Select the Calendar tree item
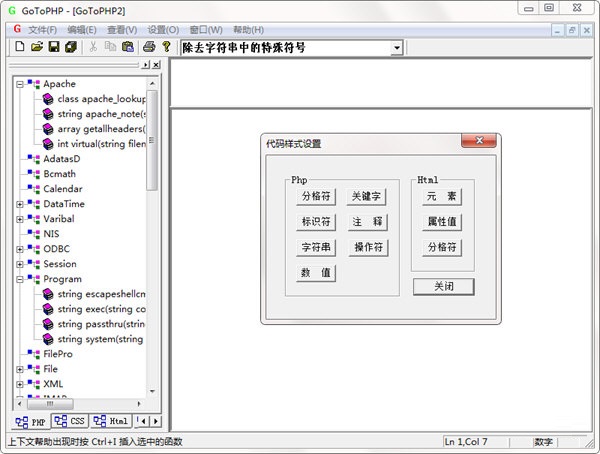This screenshot has height=454, width=600. [x=63, y=189]
